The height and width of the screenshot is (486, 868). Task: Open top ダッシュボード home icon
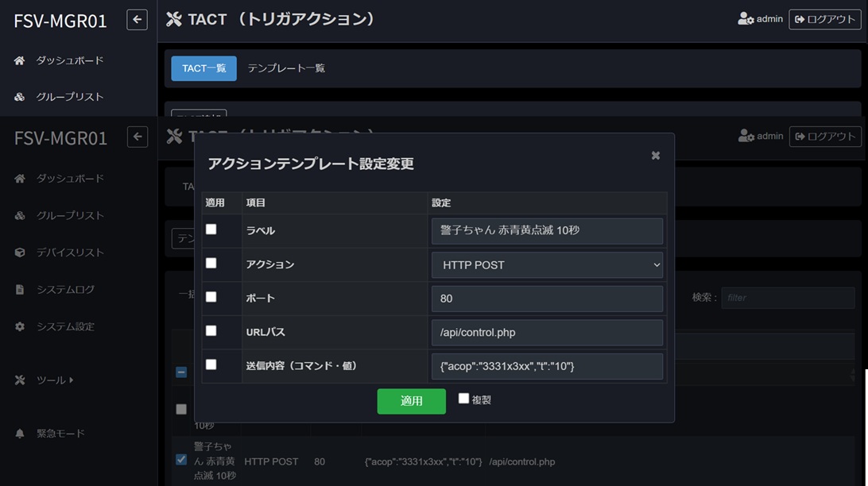pyautogui.click(x=19, y=61)
